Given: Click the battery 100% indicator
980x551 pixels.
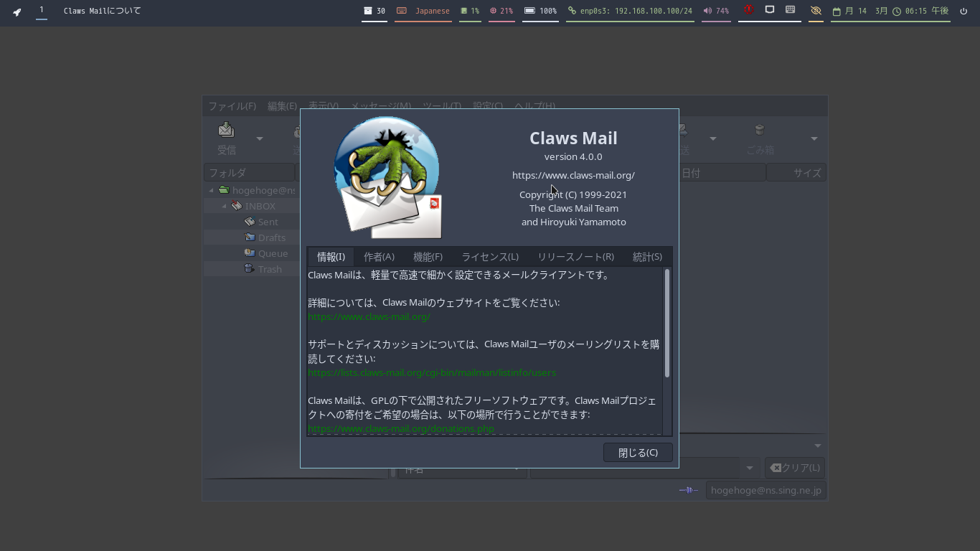Looking at the screenshot, I should tap(541, 11).
